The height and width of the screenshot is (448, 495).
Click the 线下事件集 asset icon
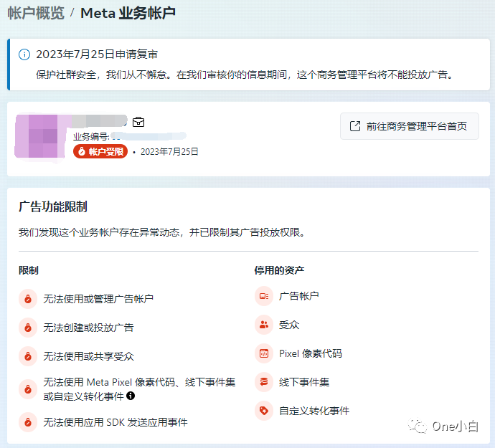click(264, 382)
